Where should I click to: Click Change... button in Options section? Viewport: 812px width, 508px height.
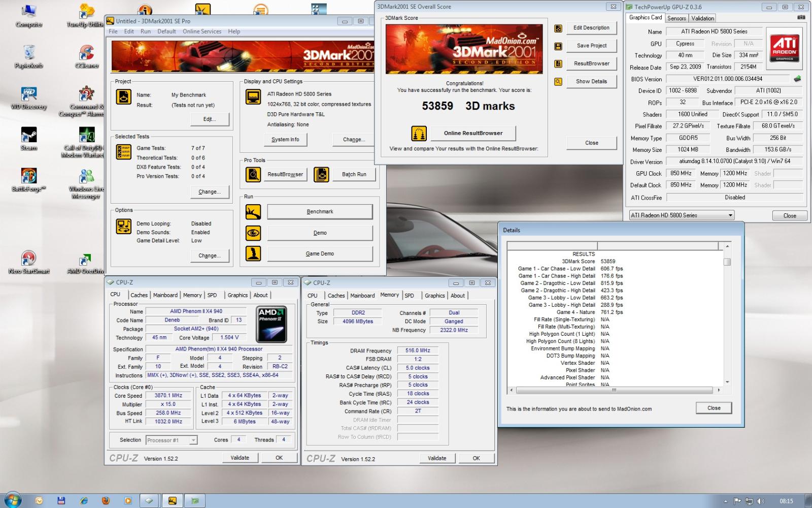click(x=210, y=256)
